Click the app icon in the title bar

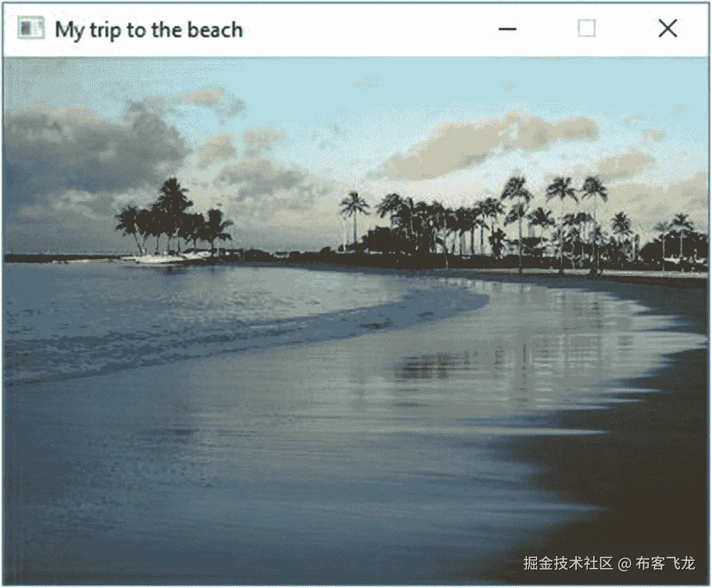tap(31, 28)
